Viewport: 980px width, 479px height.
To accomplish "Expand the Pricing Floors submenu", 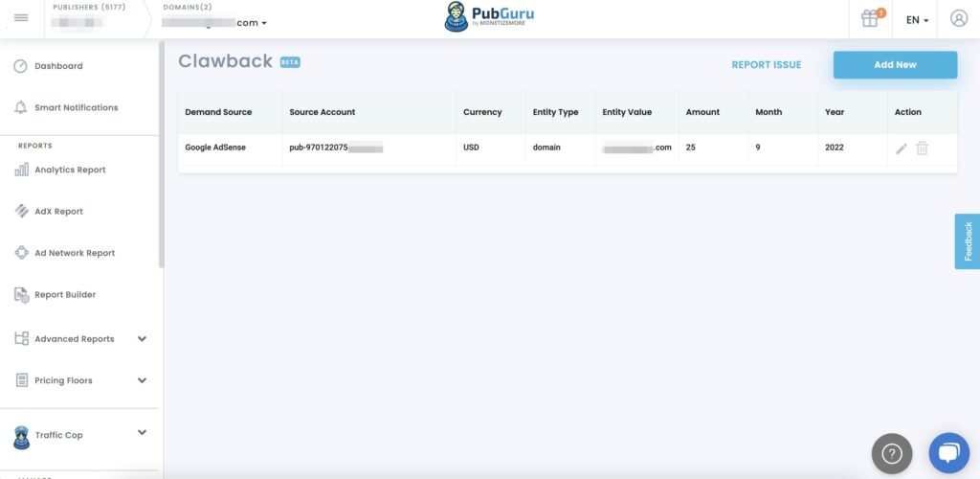I will point(142,380).
